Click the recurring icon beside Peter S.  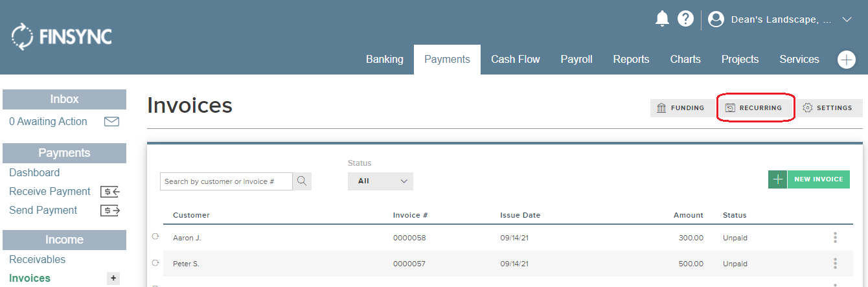tap(155, 263)
